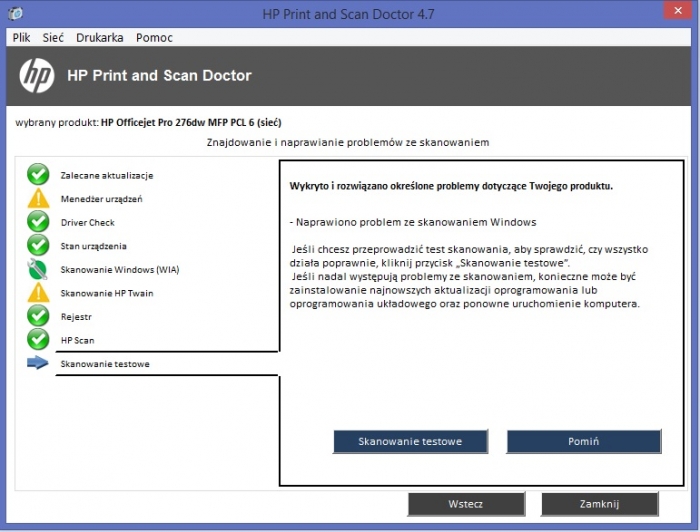Click the heading Znajdowanie i naprawianie problemów

click(348, 142)
